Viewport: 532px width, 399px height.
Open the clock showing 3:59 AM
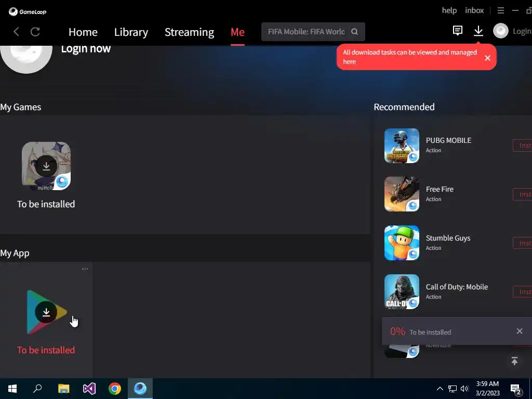(x=487, y=389)
